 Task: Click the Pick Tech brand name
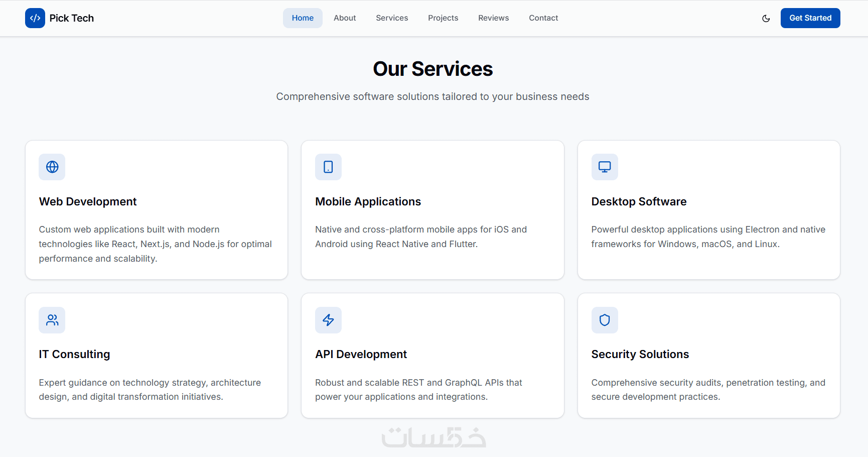[72, 18]
